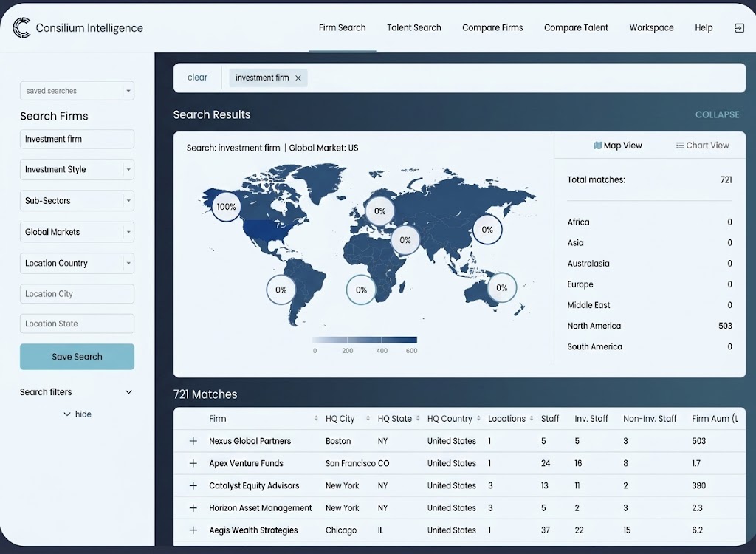Click the Asia region row
The height and width of the screenshot is (554, 756).
pos(650,243)
